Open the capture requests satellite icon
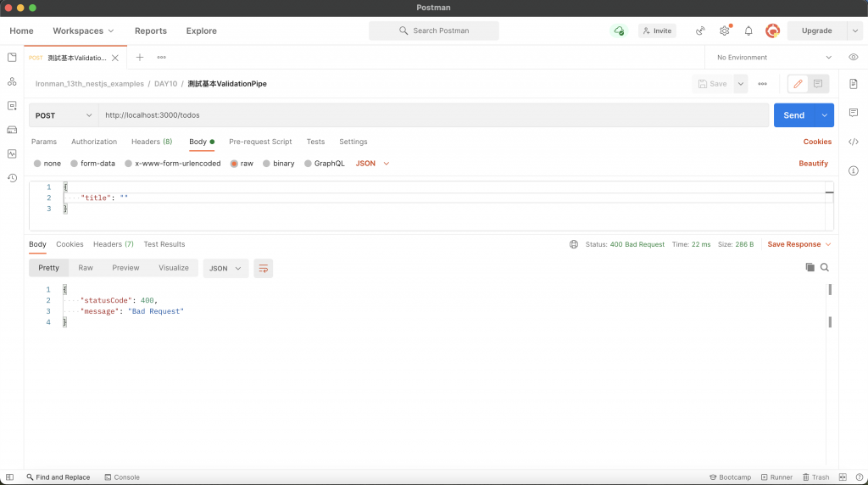Image resolution: width=868 pixels, height=485 pixels. tap(700, 31)
